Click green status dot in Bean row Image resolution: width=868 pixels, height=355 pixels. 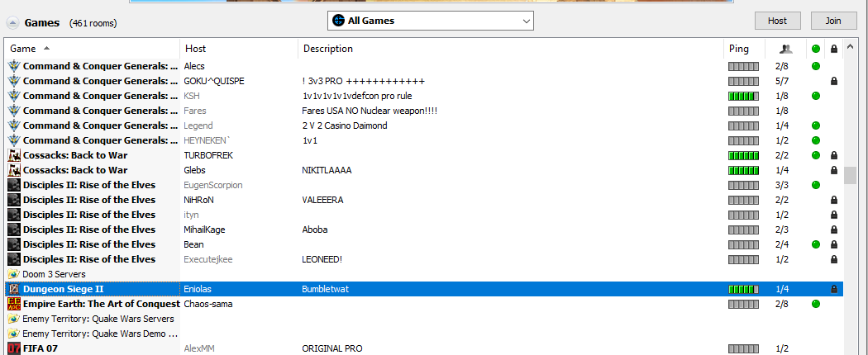(815, 244)
